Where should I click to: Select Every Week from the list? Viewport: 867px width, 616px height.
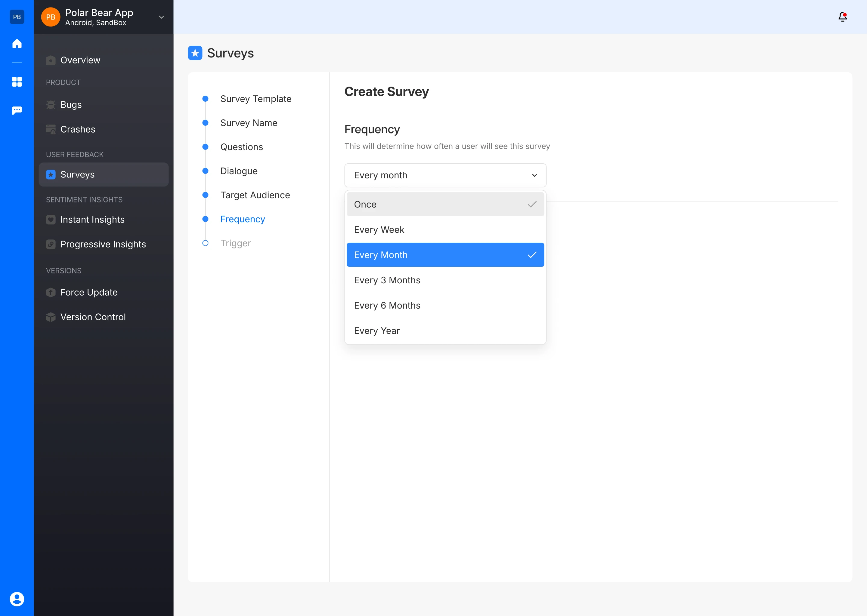(445, 229)
